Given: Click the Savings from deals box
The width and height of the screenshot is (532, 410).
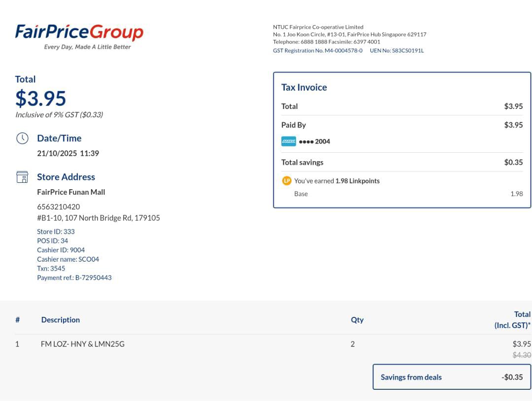Looking at the screenshot, I should 452,377.
